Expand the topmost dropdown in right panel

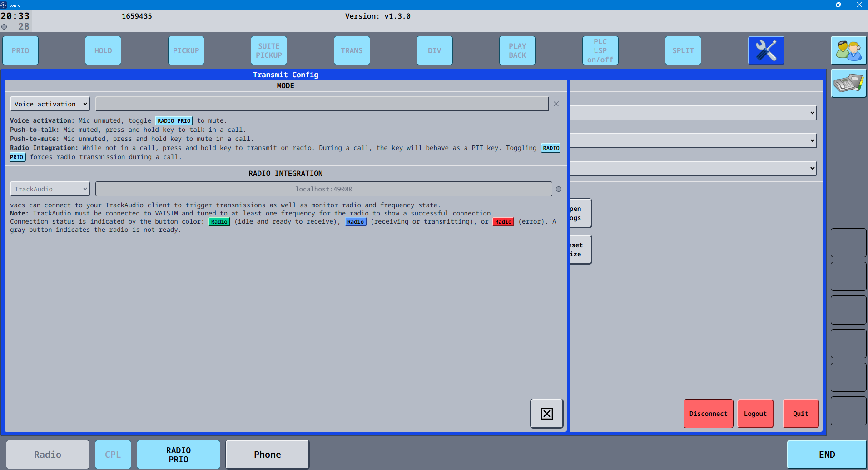tap(693, 113)
